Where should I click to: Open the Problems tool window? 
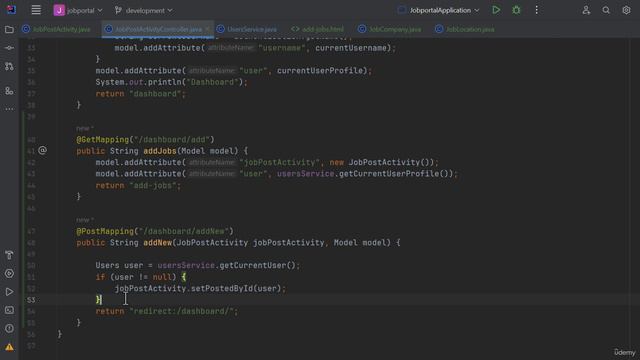9,329
